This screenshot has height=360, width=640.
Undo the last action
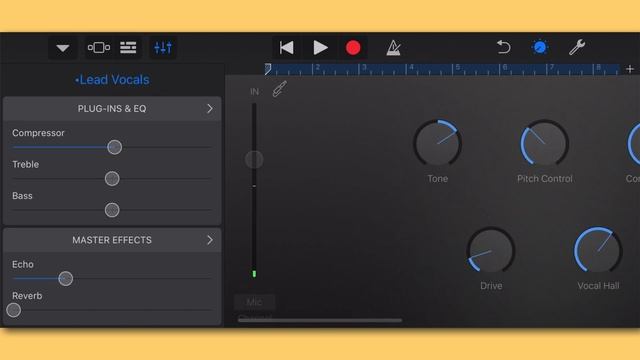click(x=504, y=47)
